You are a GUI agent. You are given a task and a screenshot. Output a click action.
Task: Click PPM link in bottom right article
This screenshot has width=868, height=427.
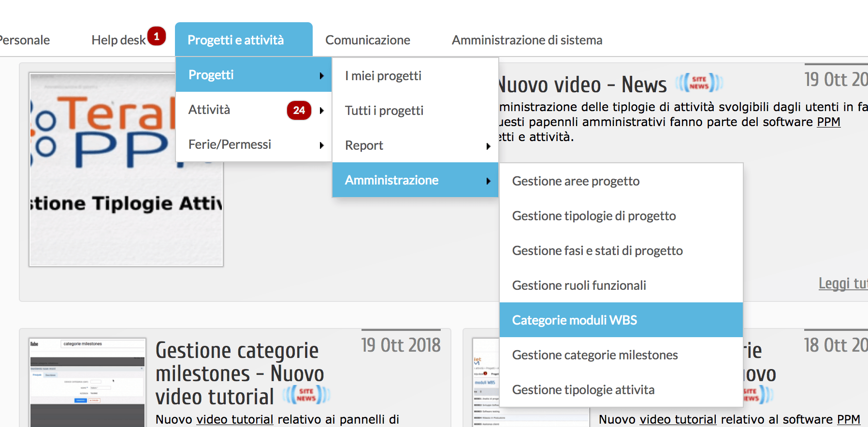pyautogui.click(x=849, y=419)
